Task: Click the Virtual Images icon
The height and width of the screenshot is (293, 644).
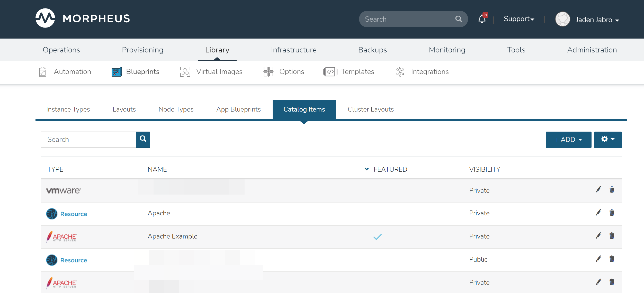Action: [x=185, y=72]
